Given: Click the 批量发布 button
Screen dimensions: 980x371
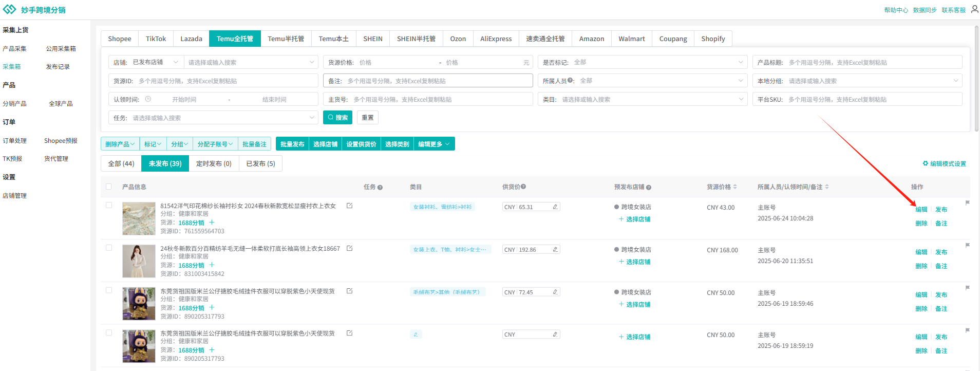Looking at the screenshot, I should [292, 144].
